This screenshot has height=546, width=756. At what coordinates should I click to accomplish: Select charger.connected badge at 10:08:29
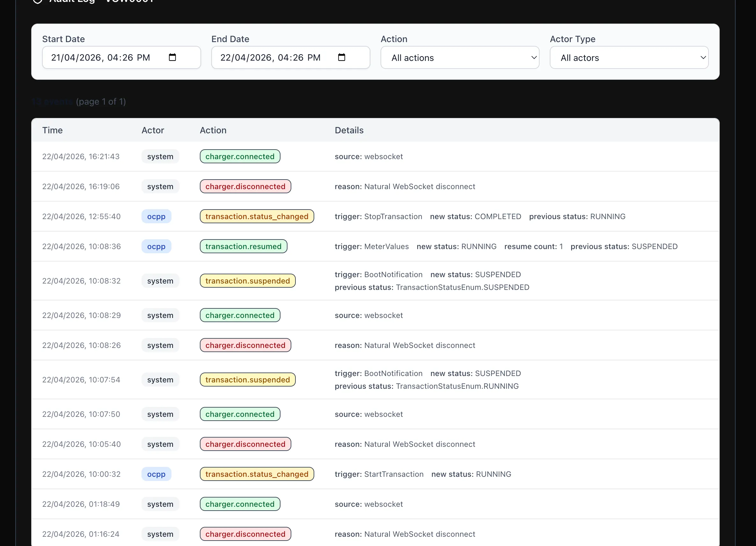pos(240,315)
